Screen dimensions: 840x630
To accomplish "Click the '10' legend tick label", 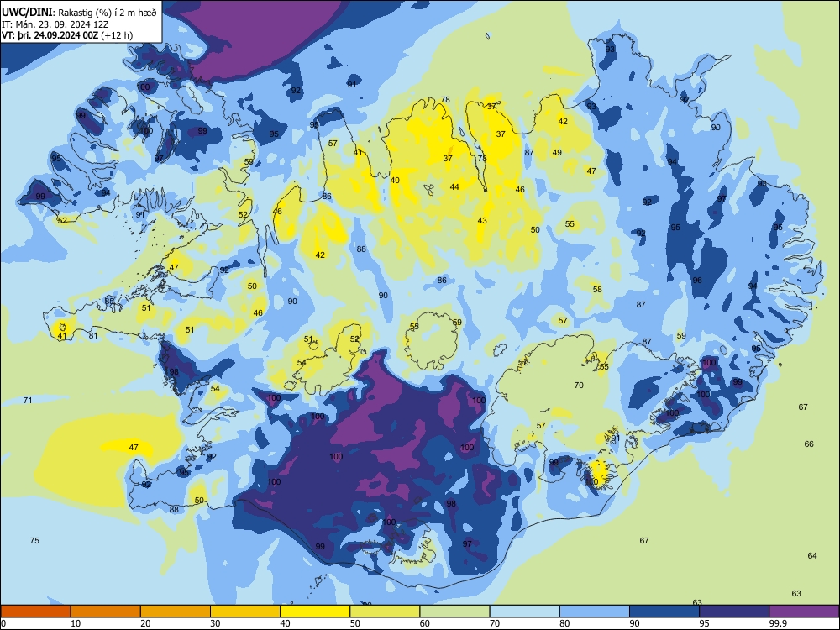I will [x=76, y=623].
